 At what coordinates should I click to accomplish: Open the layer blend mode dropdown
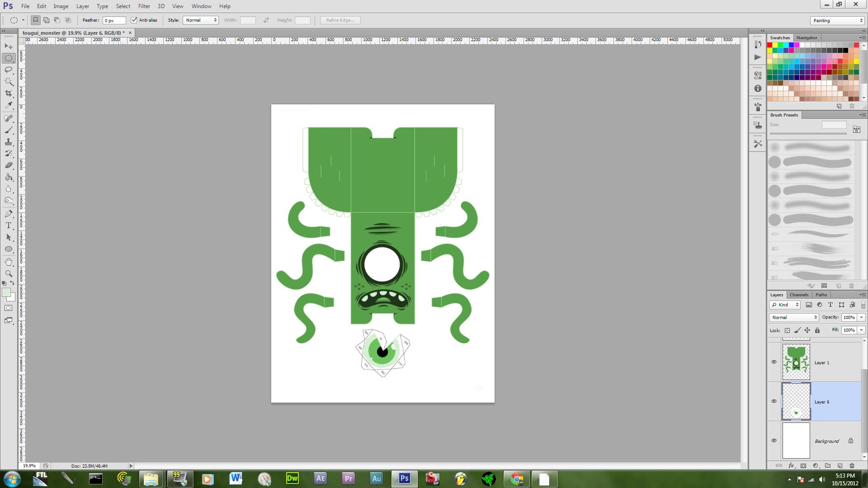click(794, 318)
